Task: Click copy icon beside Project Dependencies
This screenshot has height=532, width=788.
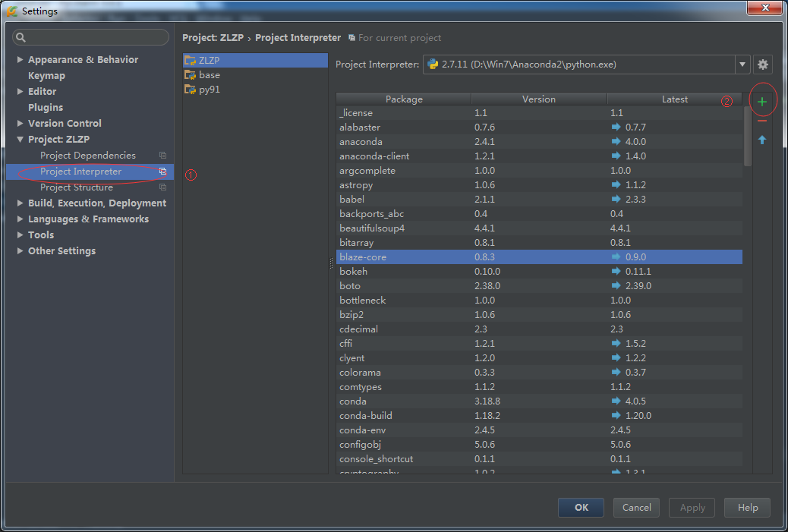Action: (162, 156)
